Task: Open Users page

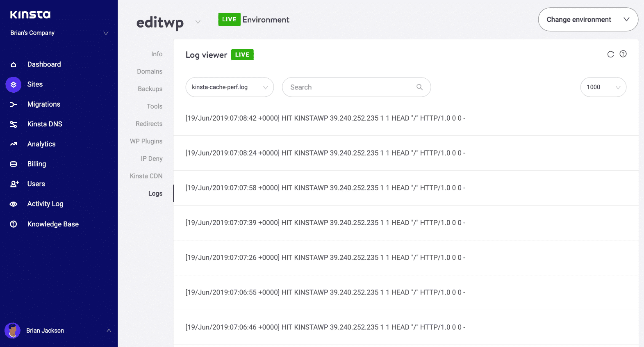Action: 36,184
